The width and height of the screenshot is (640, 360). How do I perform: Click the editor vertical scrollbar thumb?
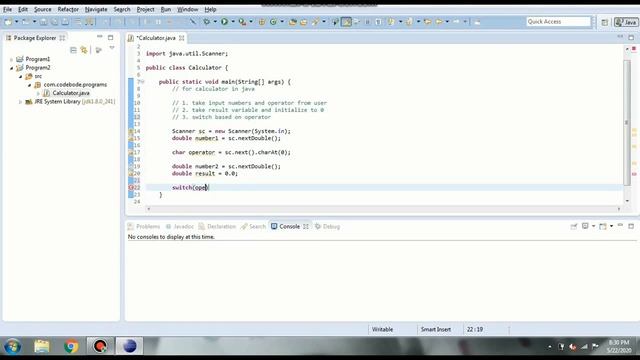(627, 122)
